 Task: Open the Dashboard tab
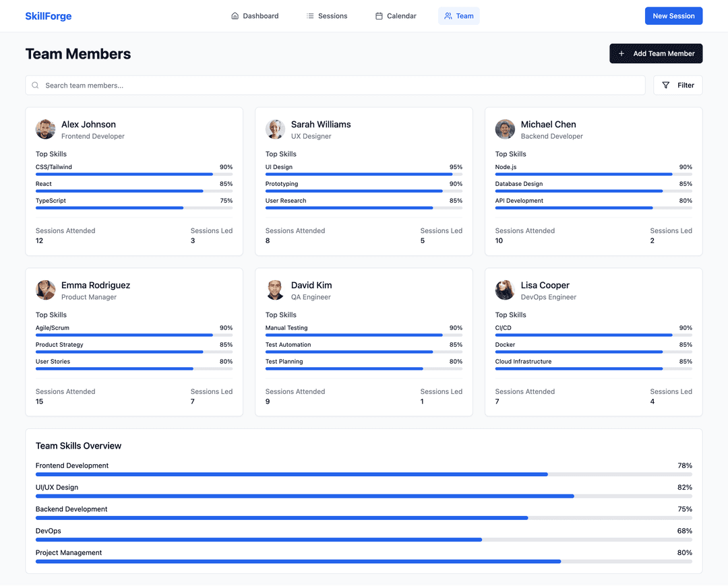pos(254,16)
